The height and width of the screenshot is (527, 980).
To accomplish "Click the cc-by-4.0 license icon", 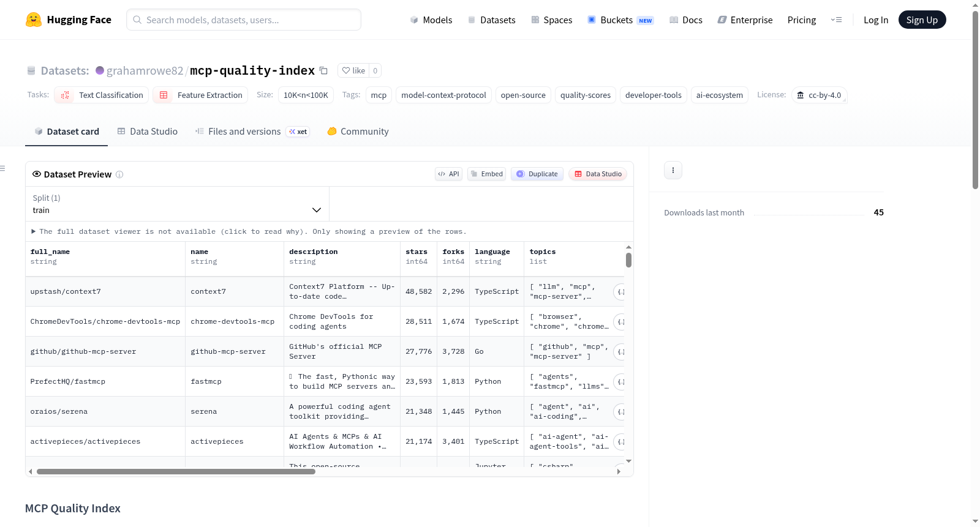I will click(800, 95).
